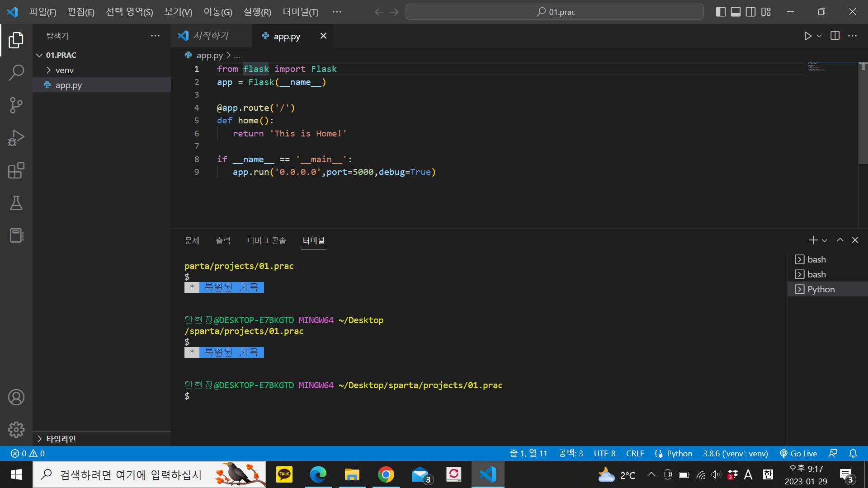Open the File menu (파일)

point(42,12)
